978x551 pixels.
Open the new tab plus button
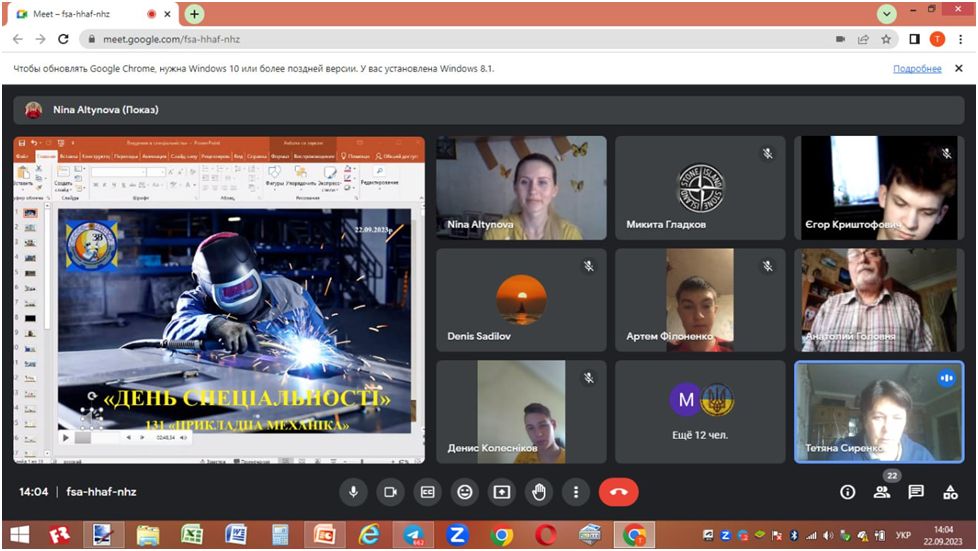click(x=195, y=14)
